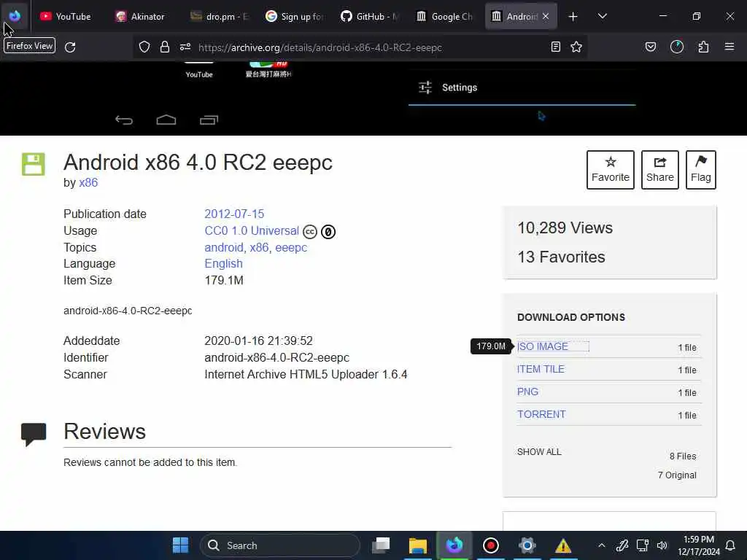The width and height of the screenshot is (747, 560).
Task: Switch to dro.pm tab
Action: (x=220, y=17)
